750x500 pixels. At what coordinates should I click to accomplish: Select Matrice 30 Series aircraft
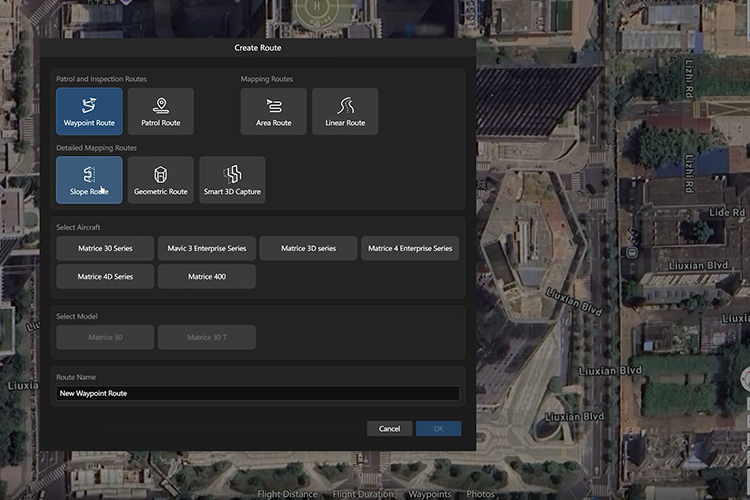105,248
